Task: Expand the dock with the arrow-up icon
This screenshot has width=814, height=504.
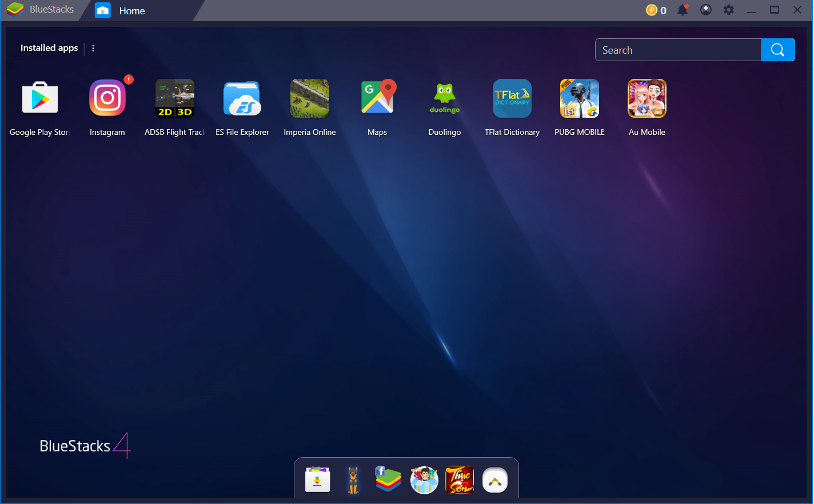Action: 495,480
